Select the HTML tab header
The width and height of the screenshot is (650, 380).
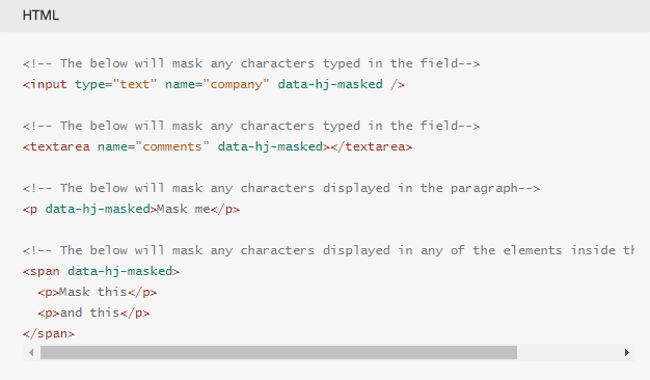41,15
